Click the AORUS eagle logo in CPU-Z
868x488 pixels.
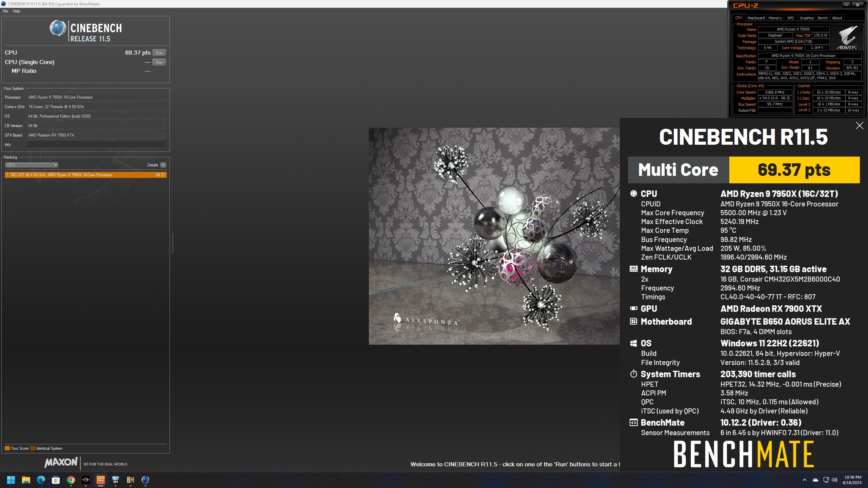847,37
